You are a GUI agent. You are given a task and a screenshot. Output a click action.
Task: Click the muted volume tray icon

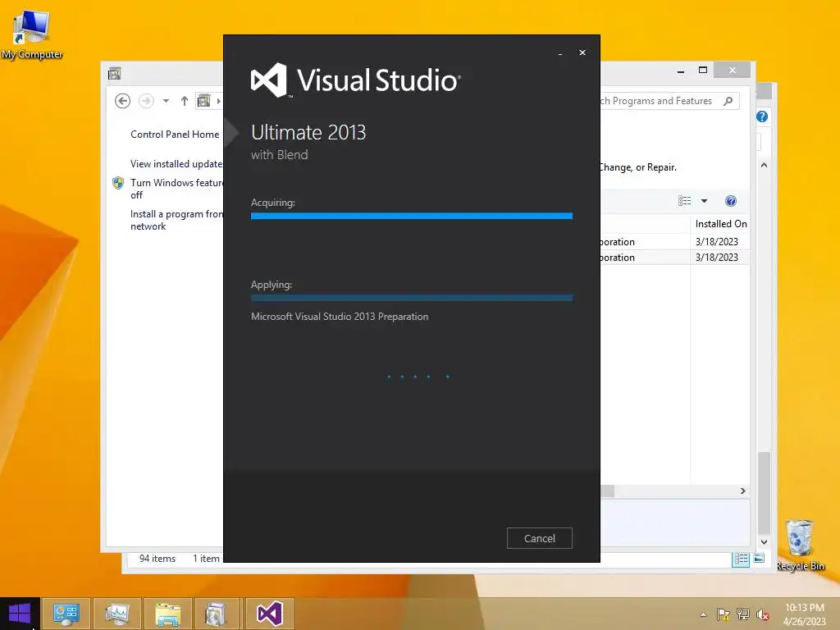pos(762,614)
